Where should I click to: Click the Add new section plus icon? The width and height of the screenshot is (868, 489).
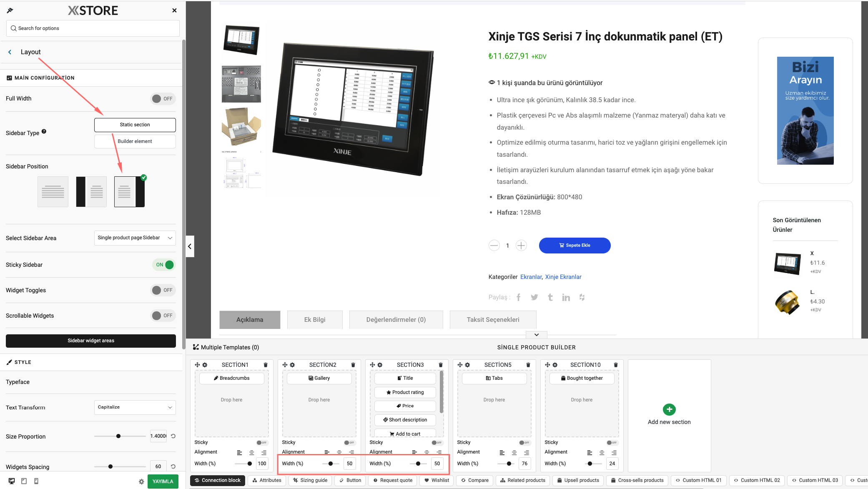tap(669, 410)
